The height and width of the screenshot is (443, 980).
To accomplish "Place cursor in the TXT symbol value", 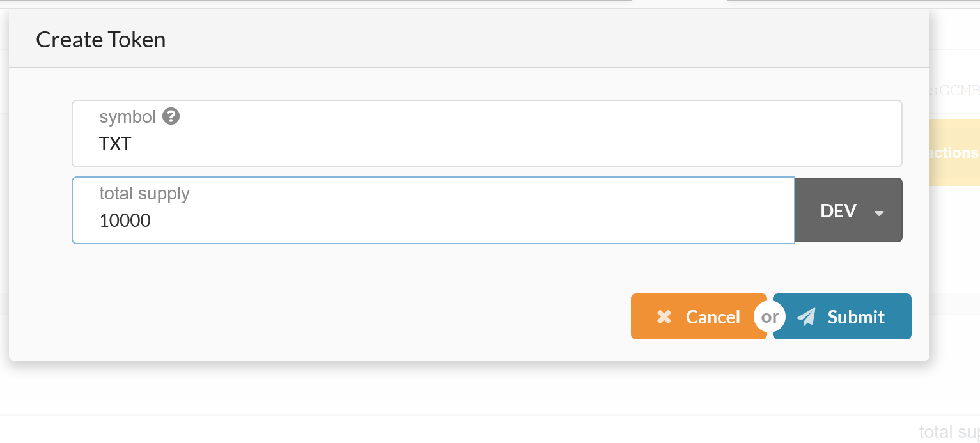I will click(x=115, y=144).
